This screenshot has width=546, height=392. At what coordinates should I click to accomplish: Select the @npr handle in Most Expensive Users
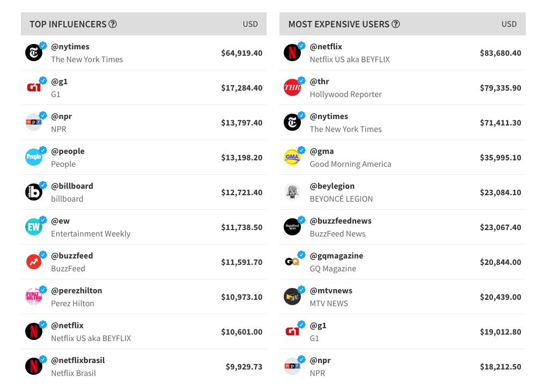(x=320, y=360)
